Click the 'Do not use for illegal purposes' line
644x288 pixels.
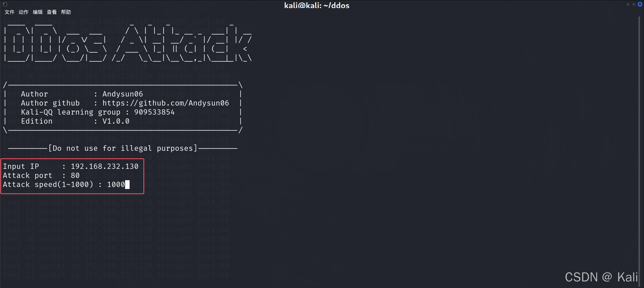point(123,148)
